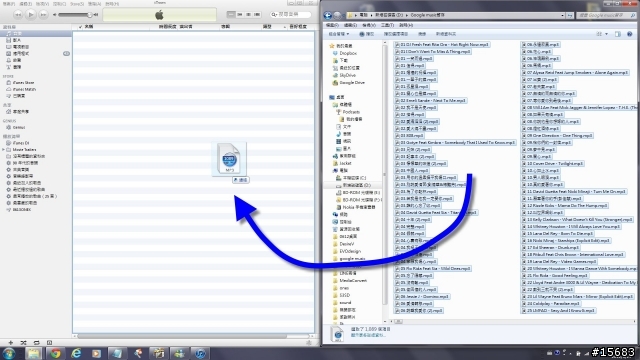The width and height of the screenshot is (640, 360).
Task: Toggle the checkmark column header in iTunes
Action: pos(80,27)
